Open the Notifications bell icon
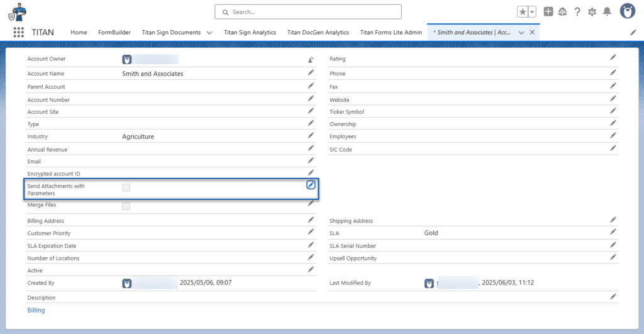Screen dimensions: 644x334 click(607, 12)
